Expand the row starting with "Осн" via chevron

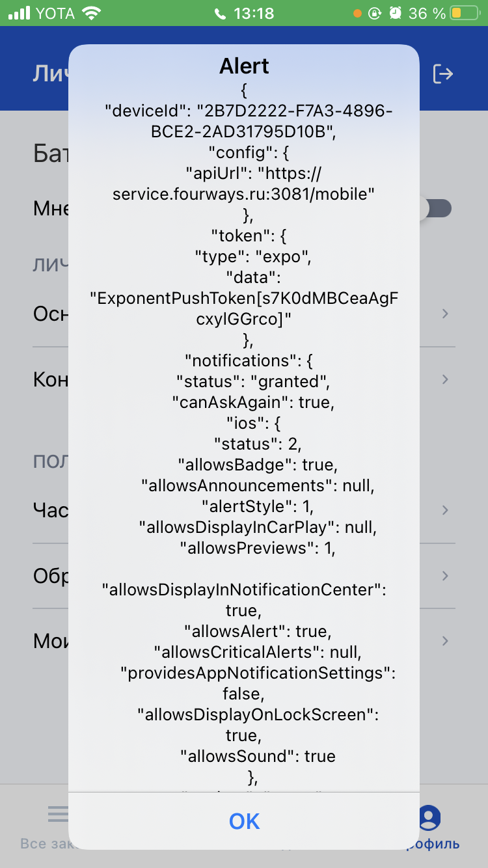point(445,314)
